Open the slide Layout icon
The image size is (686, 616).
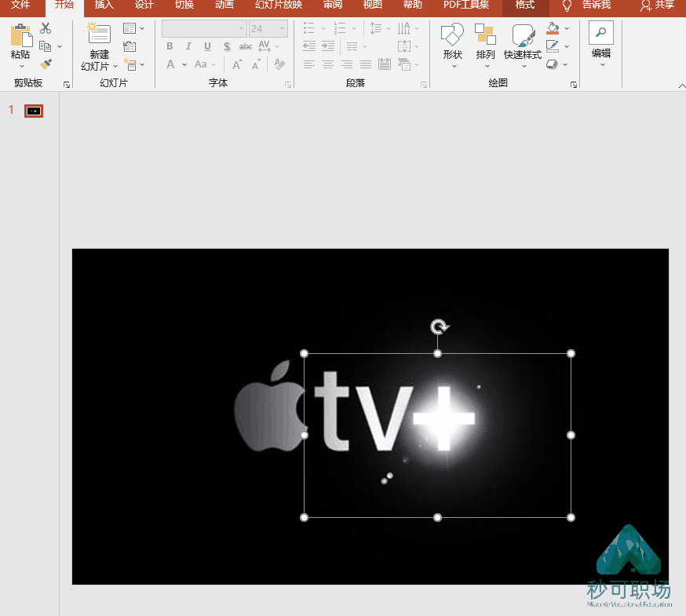(130, 28)
